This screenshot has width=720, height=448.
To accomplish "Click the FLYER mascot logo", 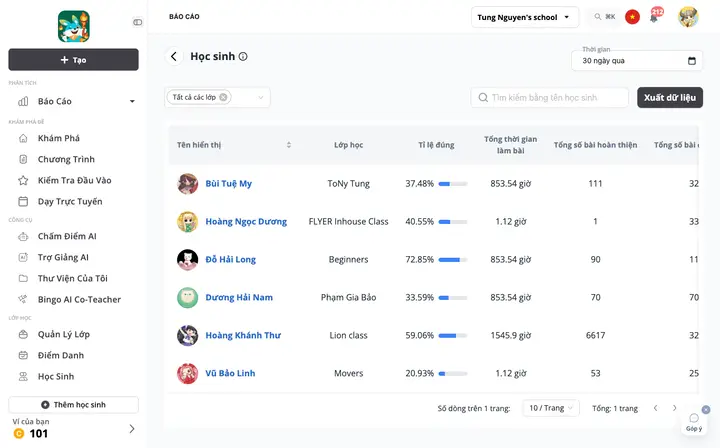I will click(x=73, y=27).
